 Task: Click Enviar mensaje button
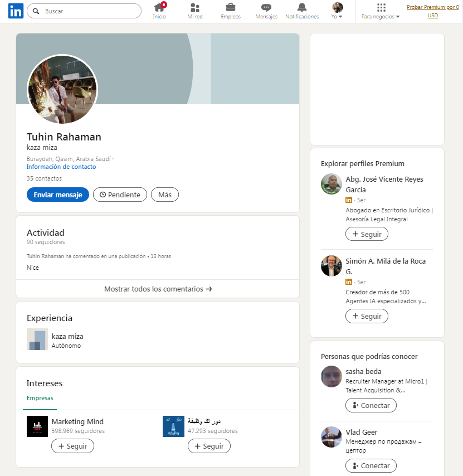57,195
